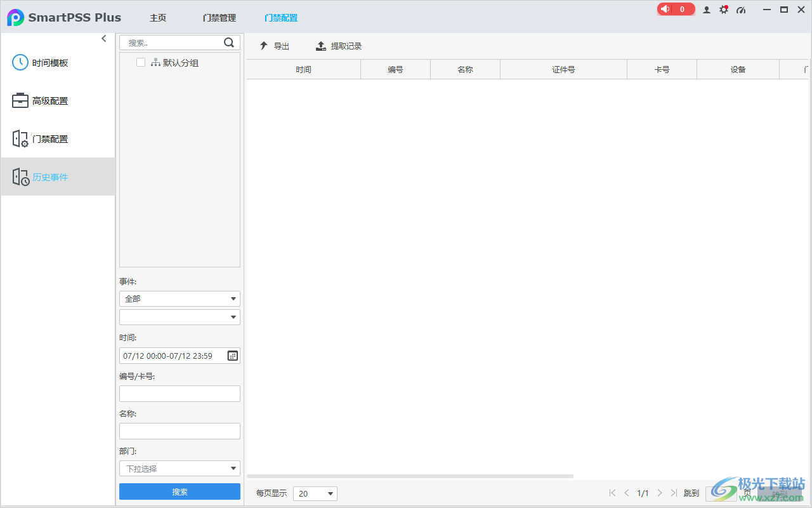Viewport: 812px width, 508px height.
Task: Click the blue 搜索 button
Action: tap(180, 491)
